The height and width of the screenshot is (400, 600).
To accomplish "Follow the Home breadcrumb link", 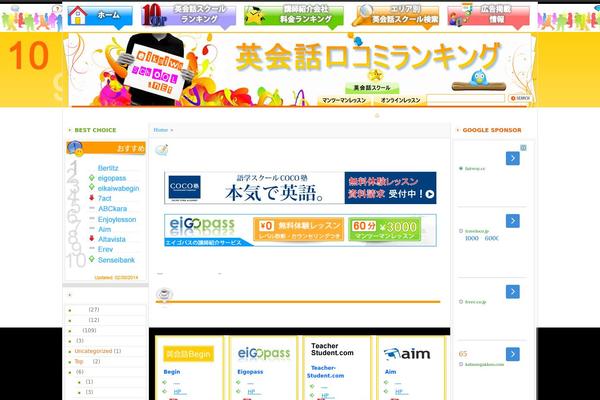I will pos(161,130).
